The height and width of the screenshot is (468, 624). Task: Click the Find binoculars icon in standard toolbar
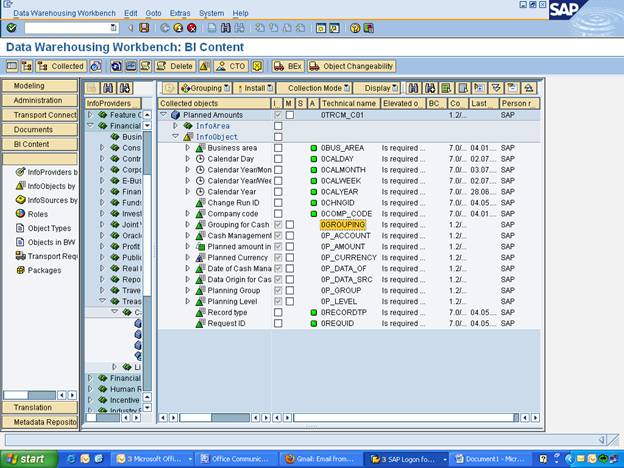coord(226,28)
